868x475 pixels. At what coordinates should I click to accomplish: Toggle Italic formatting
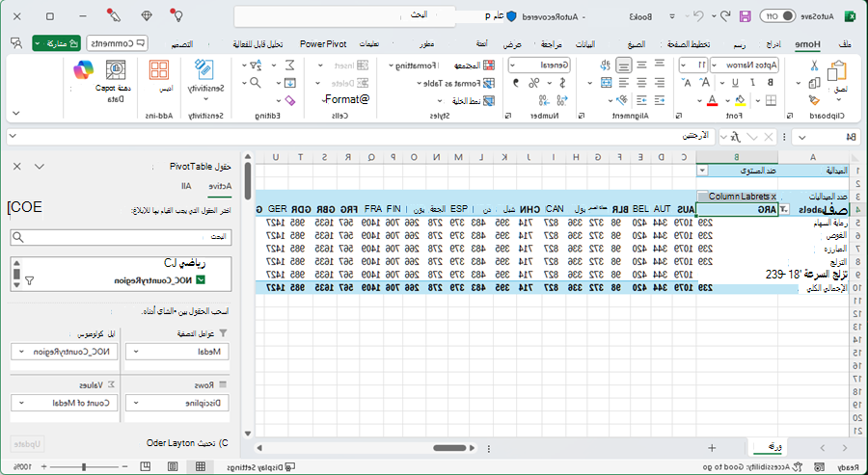pyautogui.click(x=753, y=83)
